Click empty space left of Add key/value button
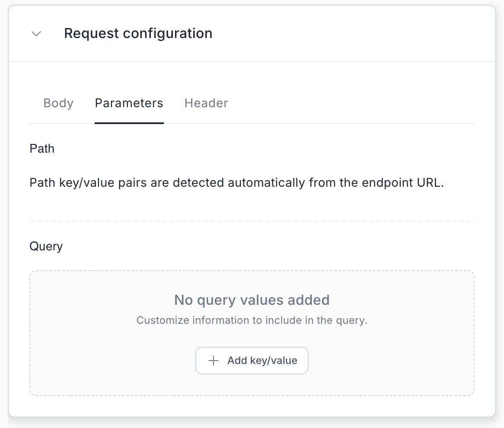The image size is (504, 428). click(112, 361)
